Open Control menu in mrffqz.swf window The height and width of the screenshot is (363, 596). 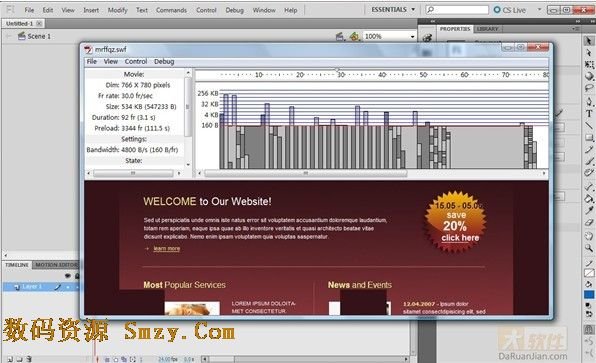136,61
